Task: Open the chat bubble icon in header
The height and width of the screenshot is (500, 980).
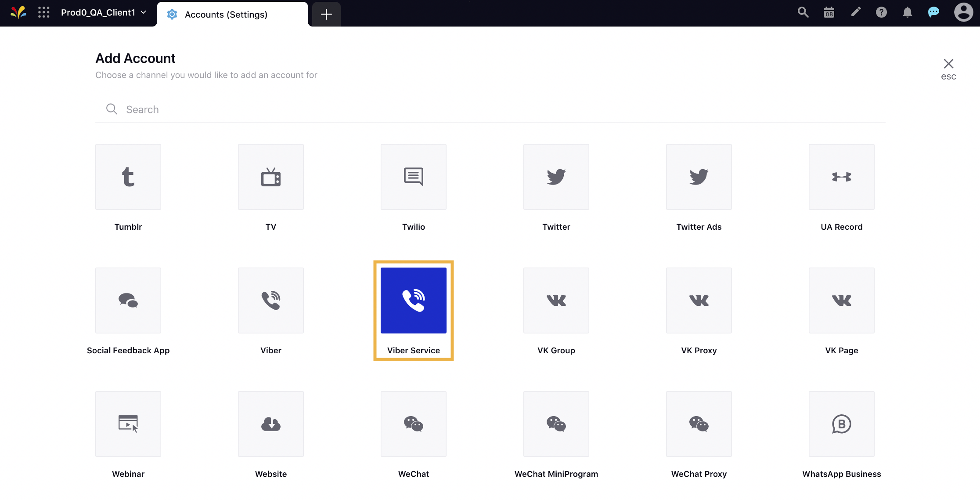Action: [933, 12]
